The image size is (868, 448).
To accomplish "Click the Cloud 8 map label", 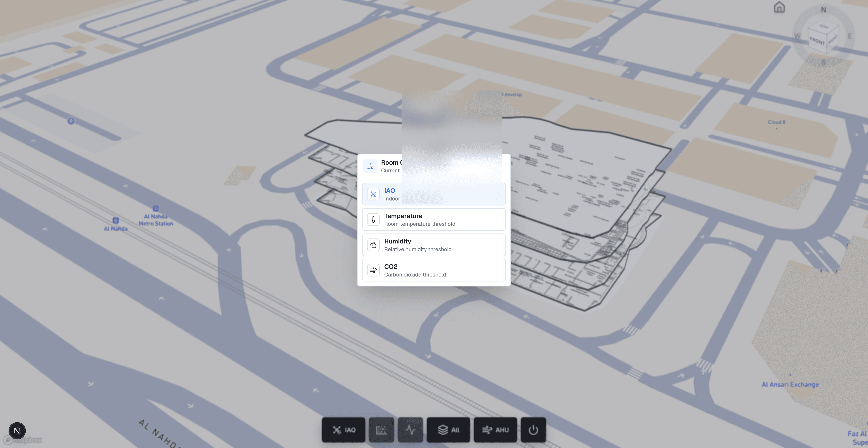I will [776, 122].
